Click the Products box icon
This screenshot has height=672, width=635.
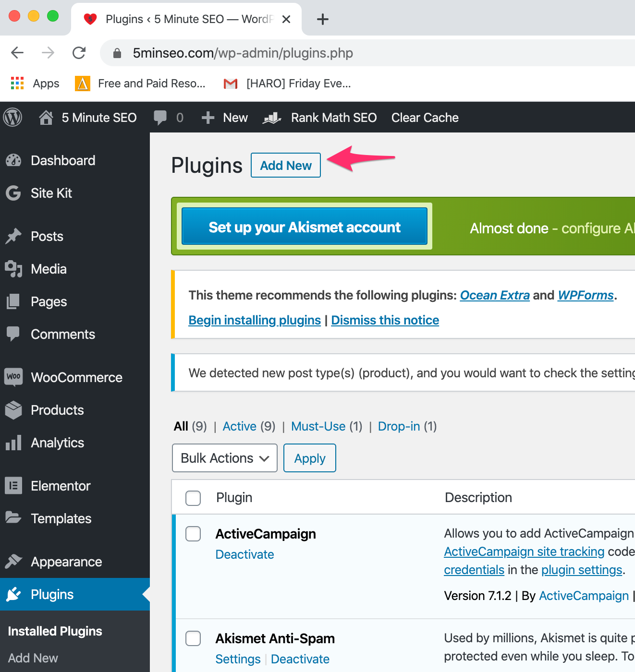pyautogui.click(x=13, y=410)
